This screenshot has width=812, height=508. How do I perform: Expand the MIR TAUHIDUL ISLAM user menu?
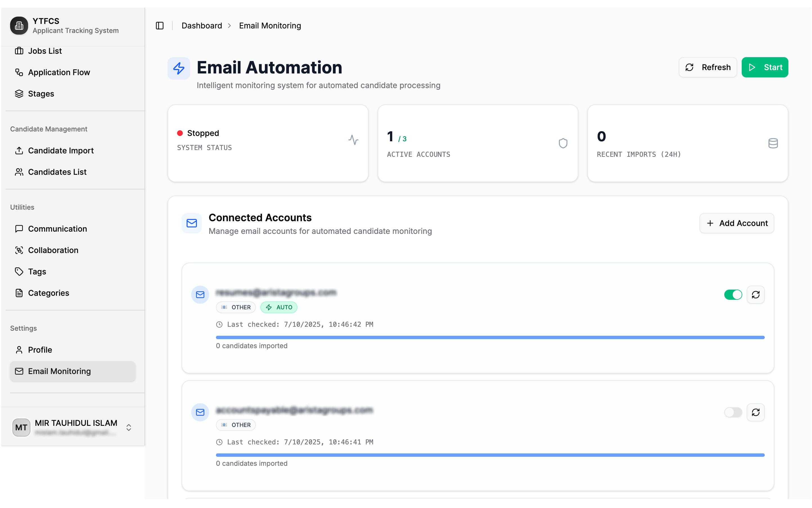tap(73, 427)
